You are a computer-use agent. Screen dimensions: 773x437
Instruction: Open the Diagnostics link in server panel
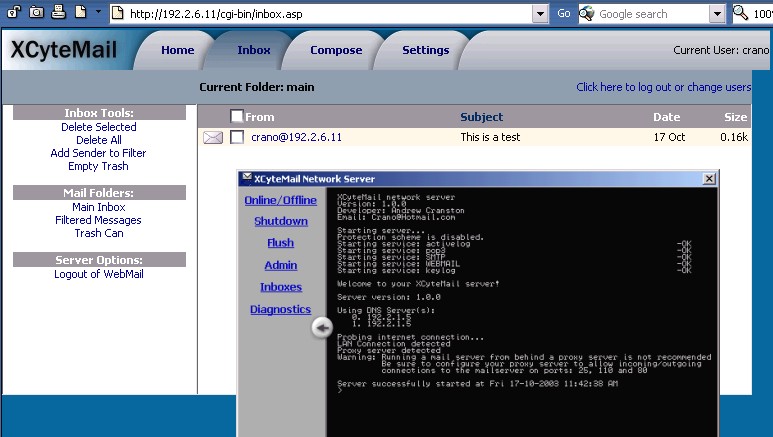point(280,309)
